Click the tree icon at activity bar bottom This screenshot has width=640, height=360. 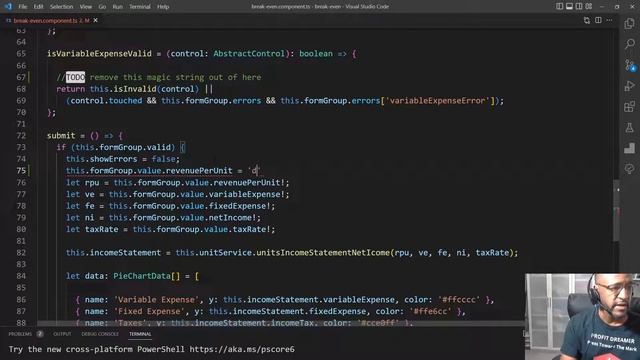point(629,169)
